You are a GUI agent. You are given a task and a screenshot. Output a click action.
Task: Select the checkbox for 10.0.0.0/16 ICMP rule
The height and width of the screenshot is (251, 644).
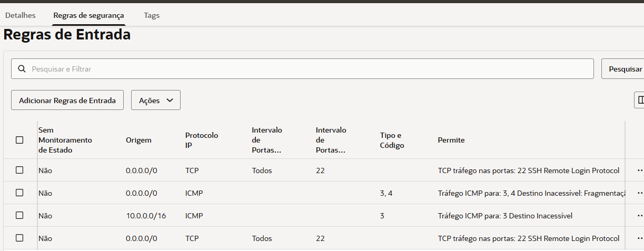click(x=19, y=215)
